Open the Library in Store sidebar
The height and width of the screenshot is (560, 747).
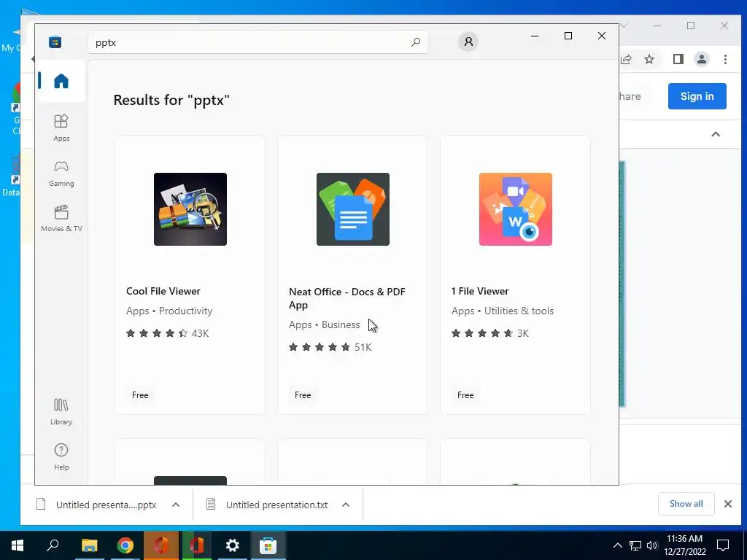point(61,412)
